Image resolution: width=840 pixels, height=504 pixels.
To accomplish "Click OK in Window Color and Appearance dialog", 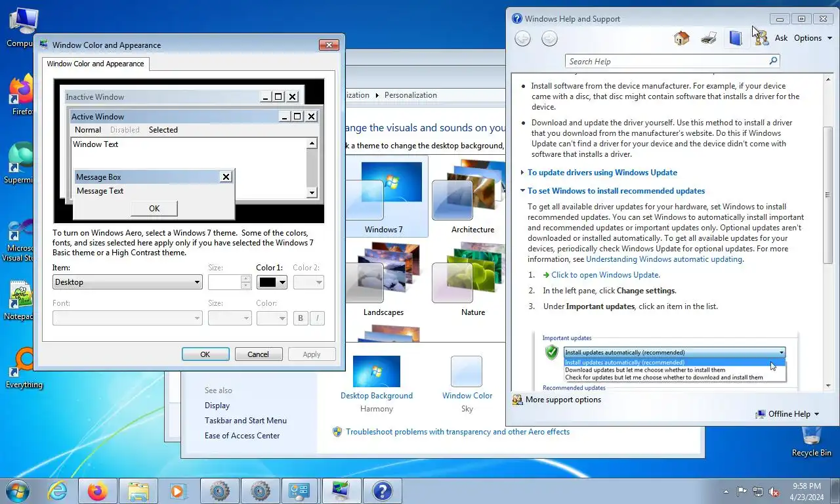I will (x=205, y=354).
